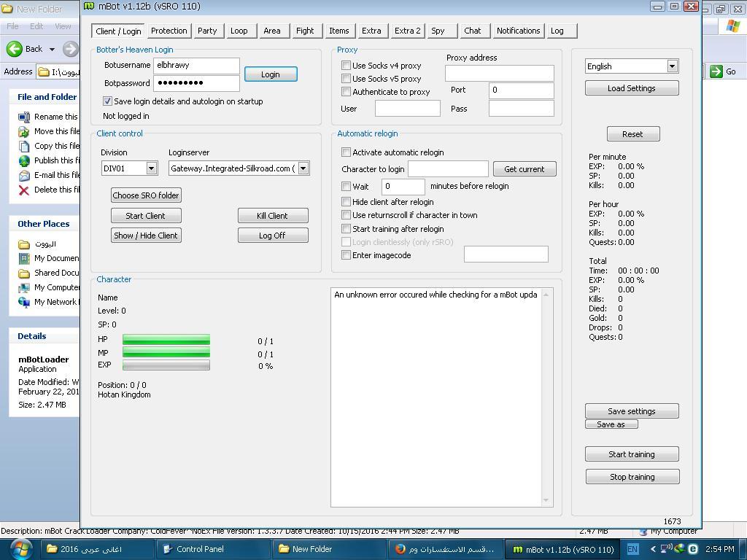Click the mBot taskbar button

point(562,549)
